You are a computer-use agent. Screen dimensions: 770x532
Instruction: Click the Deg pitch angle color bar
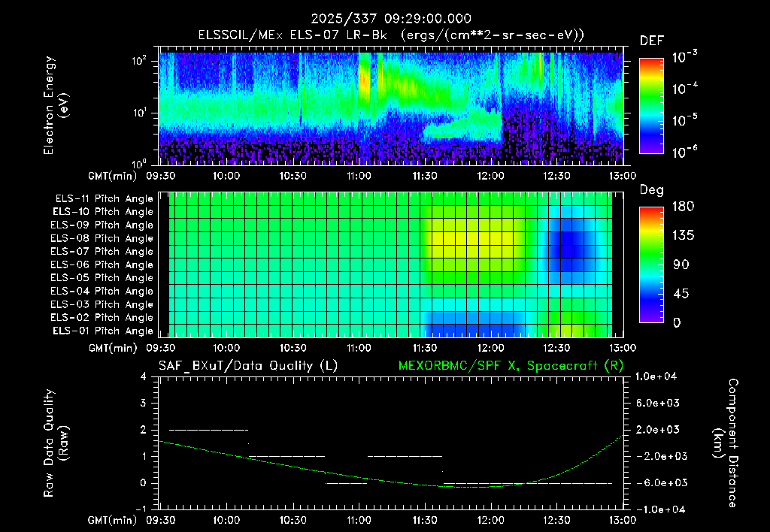click(x=651, y=264)
